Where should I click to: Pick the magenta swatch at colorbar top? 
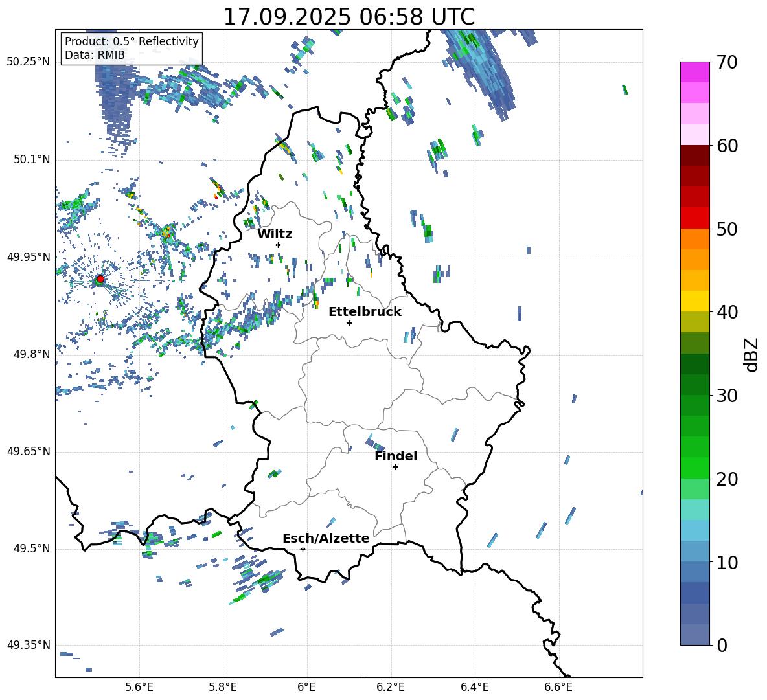coord(695,72)
